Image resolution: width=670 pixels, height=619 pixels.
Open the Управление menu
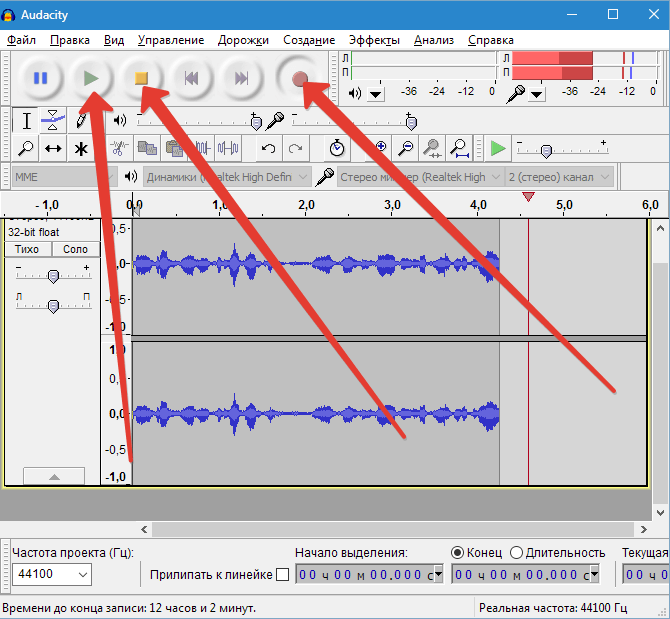click(170, 40)
